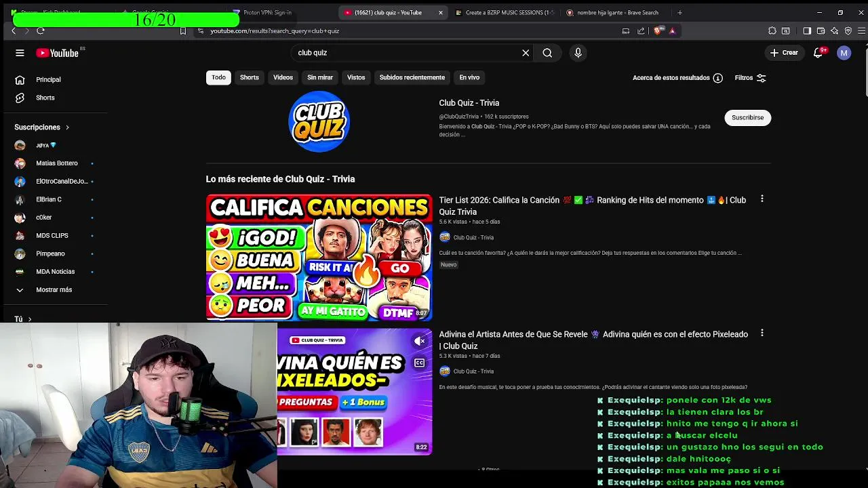Open the Tier List video three-dot menu
Viewport: 868px width, 488px height.
(x=762, y=199)
